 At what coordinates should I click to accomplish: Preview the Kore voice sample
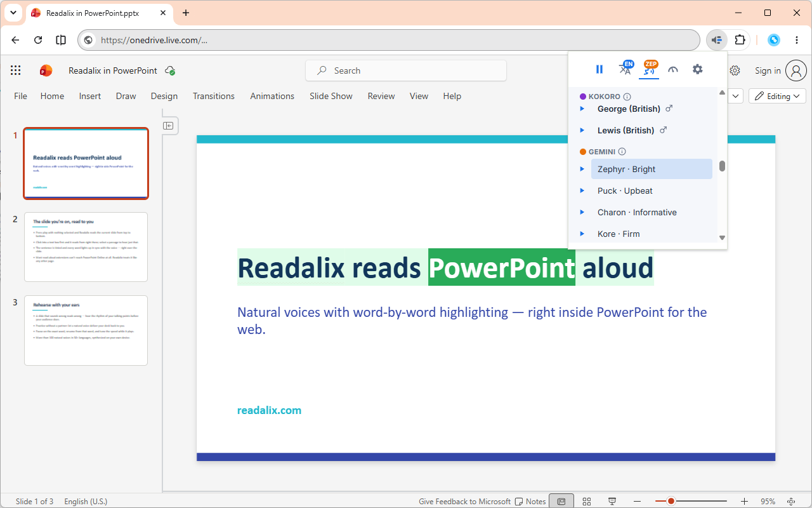[x=582, y=234]
